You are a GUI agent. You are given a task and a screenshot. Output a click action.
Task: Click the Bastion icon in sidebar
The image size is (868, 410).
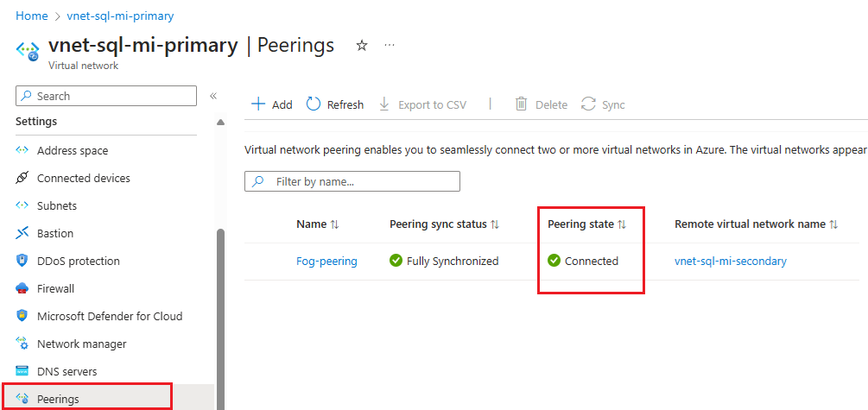coord(22,233)
